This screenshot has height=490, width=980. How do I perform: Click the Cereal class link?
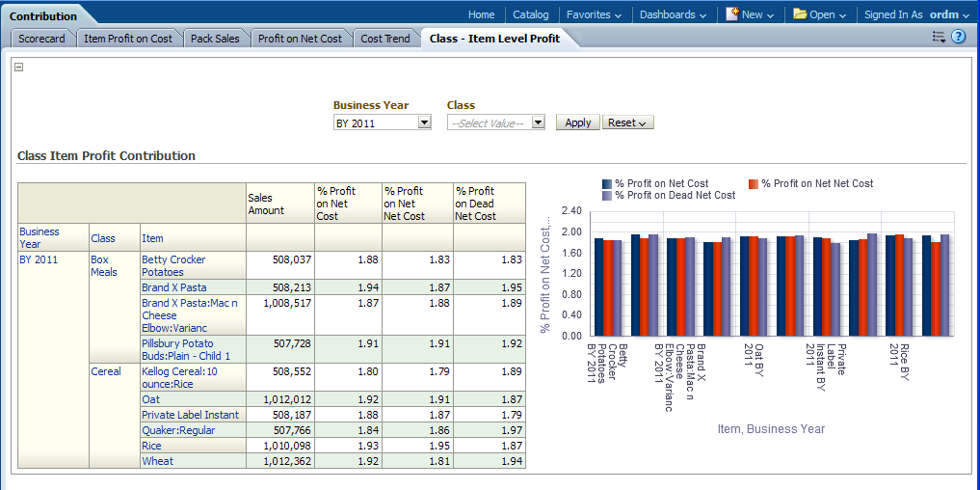(106, 371)
